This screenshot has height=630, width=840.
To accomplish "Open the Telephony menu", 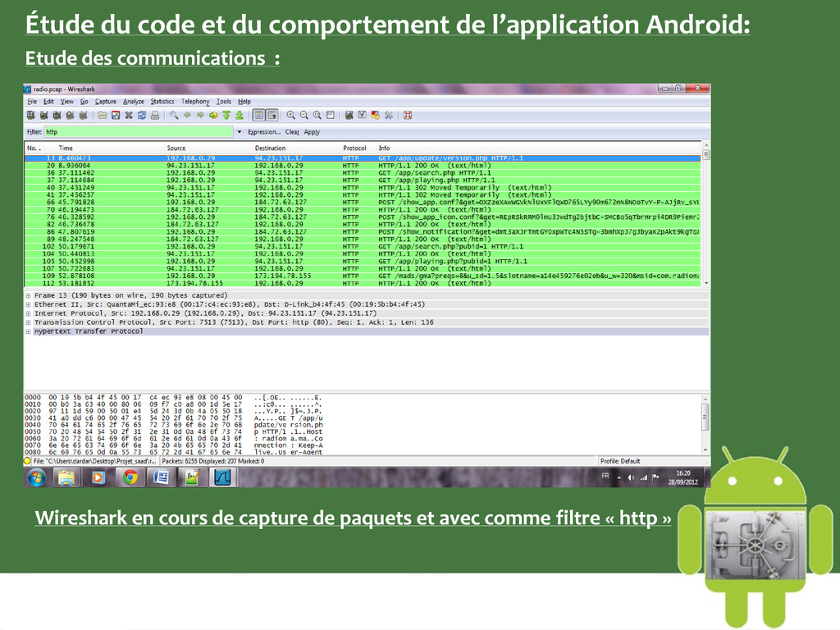I will (x=195, y=101).
